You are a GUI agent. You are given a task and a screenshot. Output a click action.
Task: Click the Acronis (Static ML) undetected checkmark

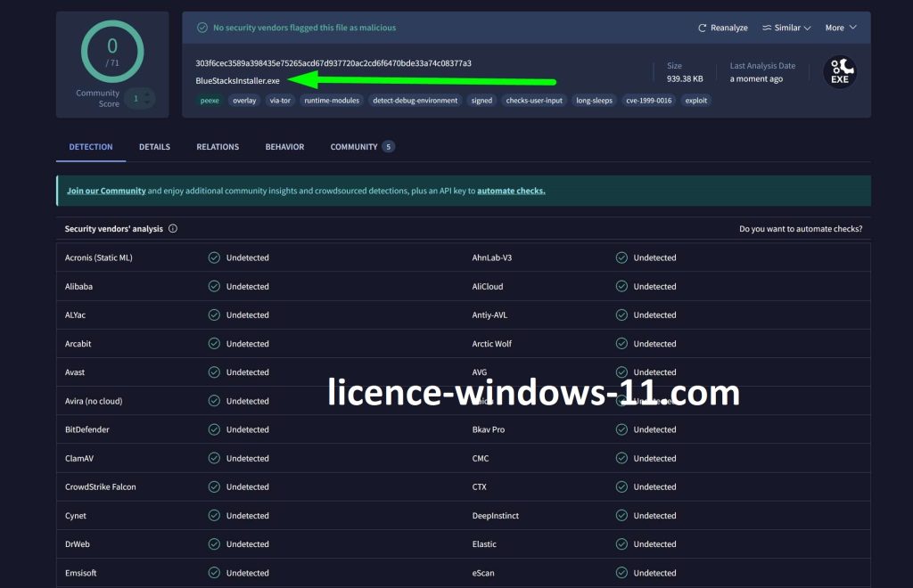[x=214, y=257]
